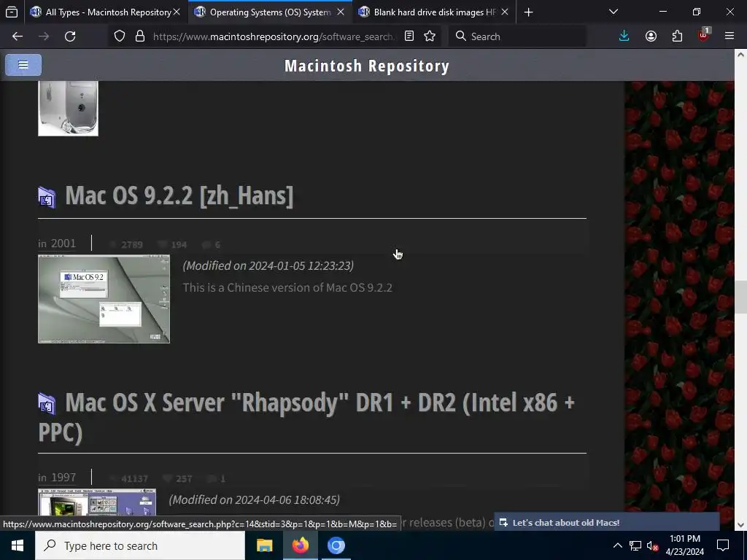The height and width of the screenshot is (560, 747).
Task: Click scrollbar up arrow
Action: pos(740,55)
